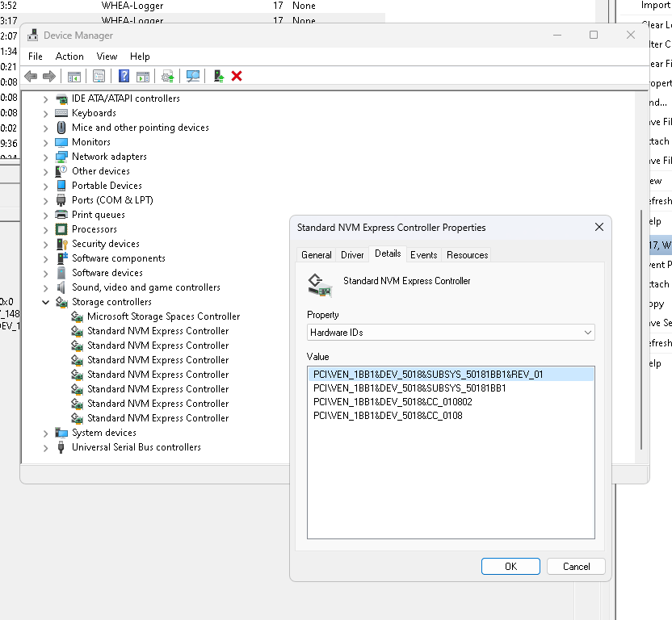The width and height of the screenshot is (672, 620).
Task: Click the Keyboards category icon
Action: [x=61, y=113]
